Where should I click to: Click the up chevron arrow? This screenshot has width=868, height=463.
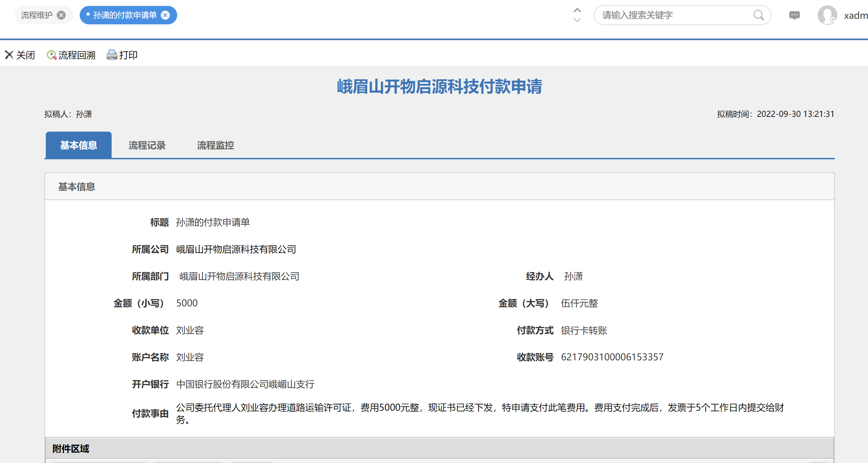pyautogui.click(x=577, y=11)
